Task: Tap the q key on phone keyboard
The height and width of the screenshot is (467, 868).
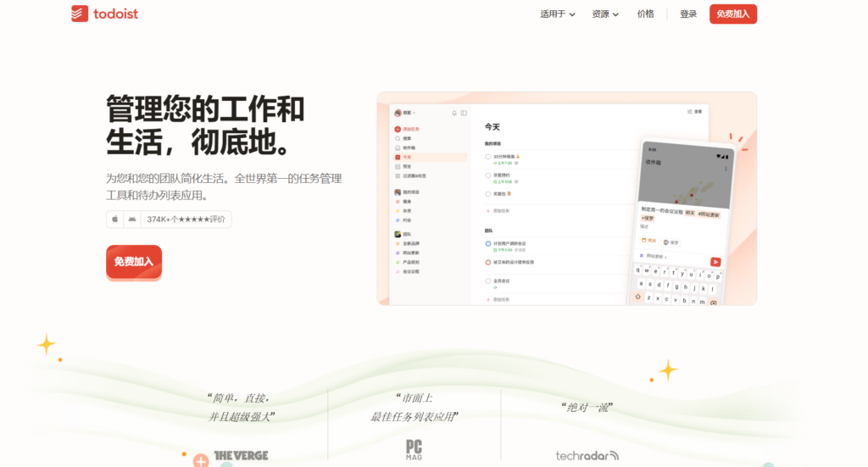Action: [638, 270]
